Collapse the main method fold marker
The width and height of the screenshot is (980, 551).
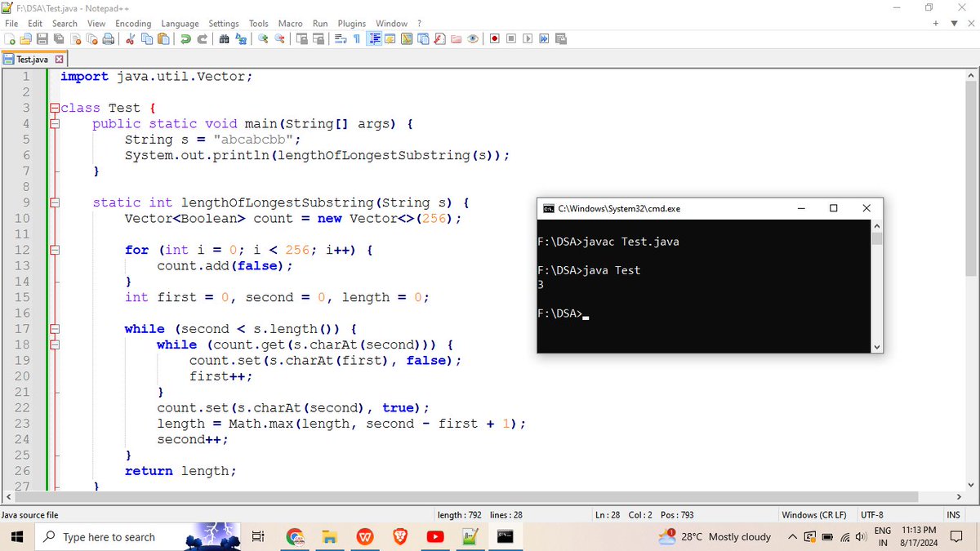[x=54, y=123]
